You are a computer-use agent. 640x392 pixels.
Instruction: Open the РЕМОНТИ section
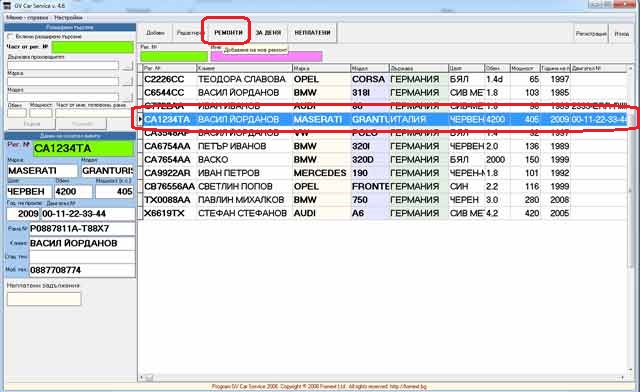[228, 33]
